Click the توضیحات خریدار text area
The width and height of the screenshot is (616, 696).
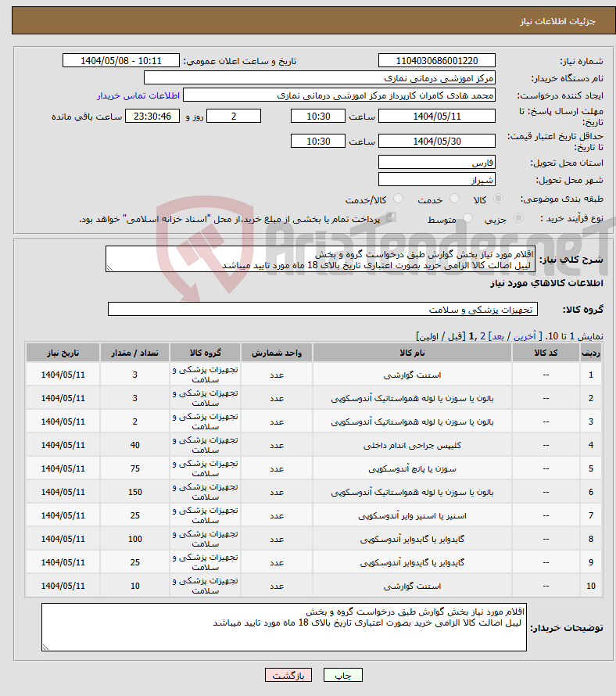pyautogui.click(x=284, y=627)
